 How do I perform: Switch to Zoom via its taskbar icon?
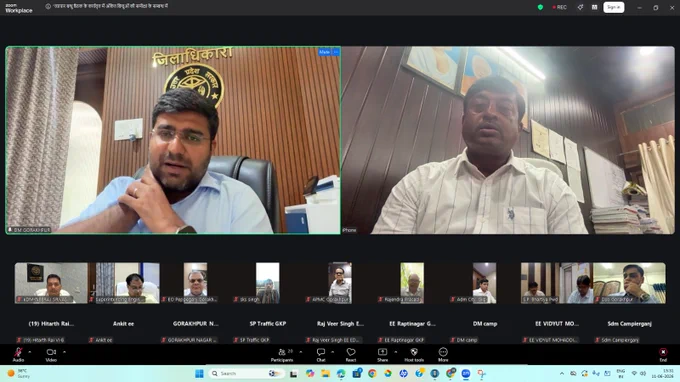(466, 373)
